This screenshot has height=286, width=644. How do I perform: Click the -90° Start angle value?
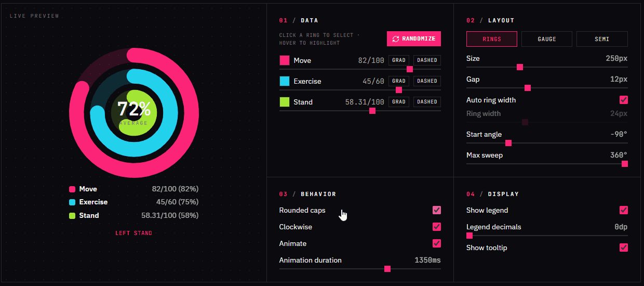click(x=619, y=134)
